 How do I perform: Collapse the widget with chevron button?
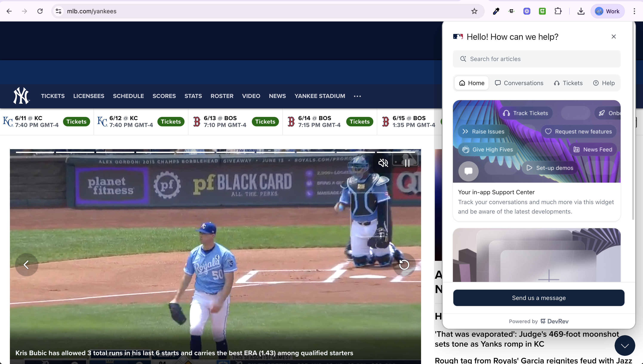coord(625,346)
